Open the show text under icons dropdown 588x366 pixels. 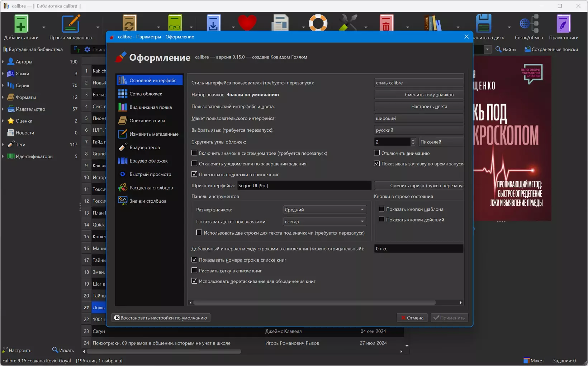click(324, 221)
